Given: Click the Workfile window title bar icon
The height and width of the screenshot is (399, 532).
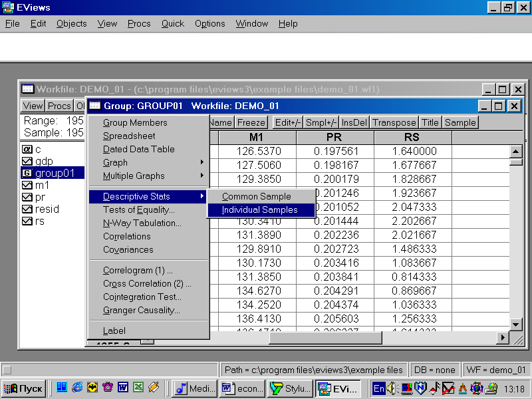Looking at the screenshot, I should (x=28, y=89).
